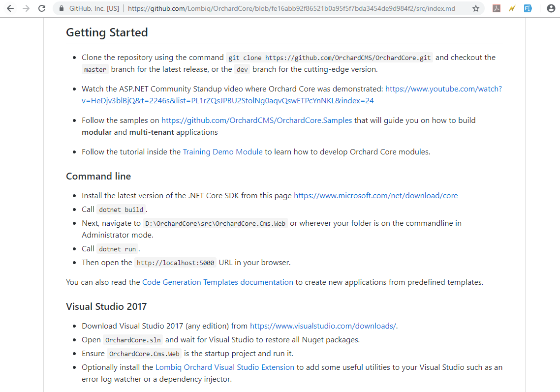Click the http://localhost:5000 code text

pos(175,263)
